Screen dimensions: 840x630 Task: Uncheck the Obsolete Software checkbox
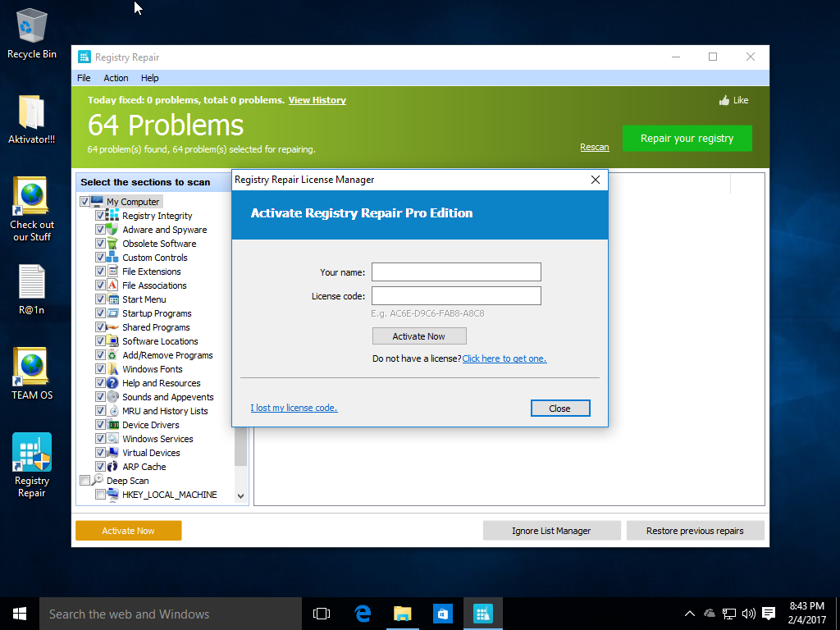point(100,243)
